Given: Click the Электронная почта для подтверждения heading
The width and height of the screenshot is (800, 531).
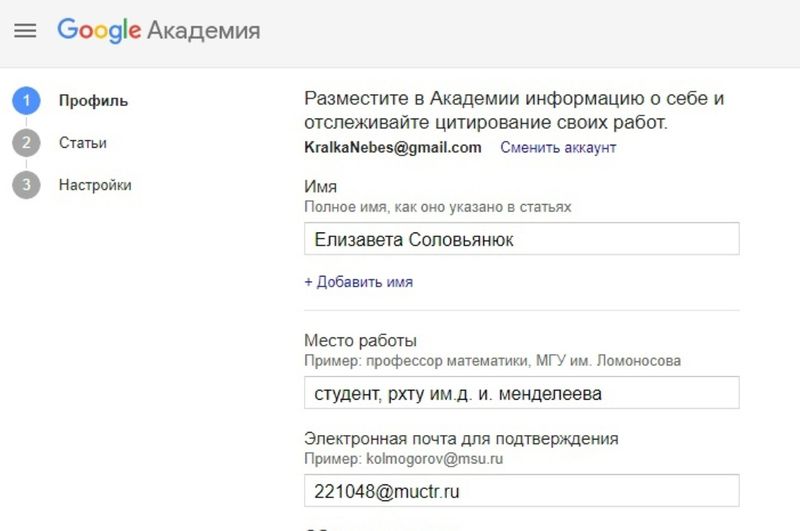Looking at the screenshot, I should click(x=461, y=439).
